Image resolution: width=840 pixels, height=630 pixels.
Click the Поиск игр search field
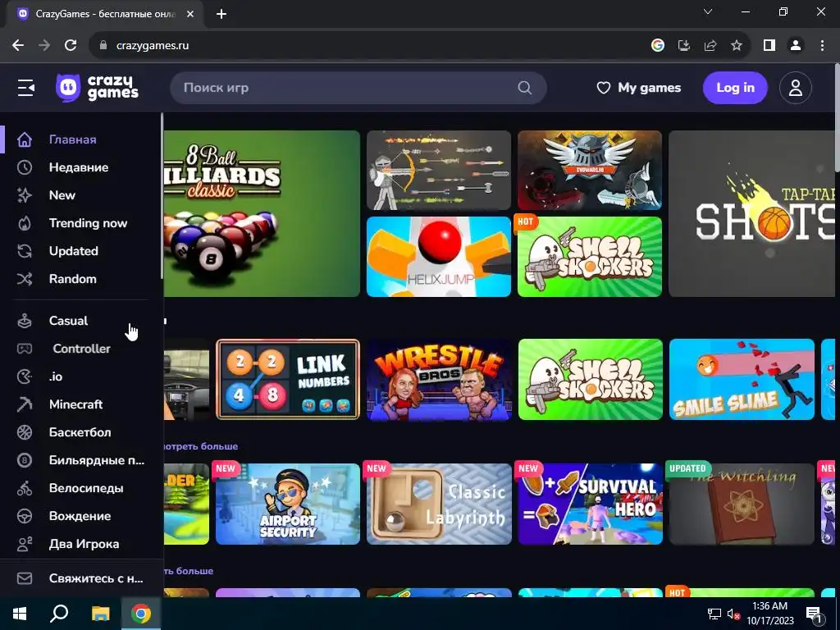[358, 88]
